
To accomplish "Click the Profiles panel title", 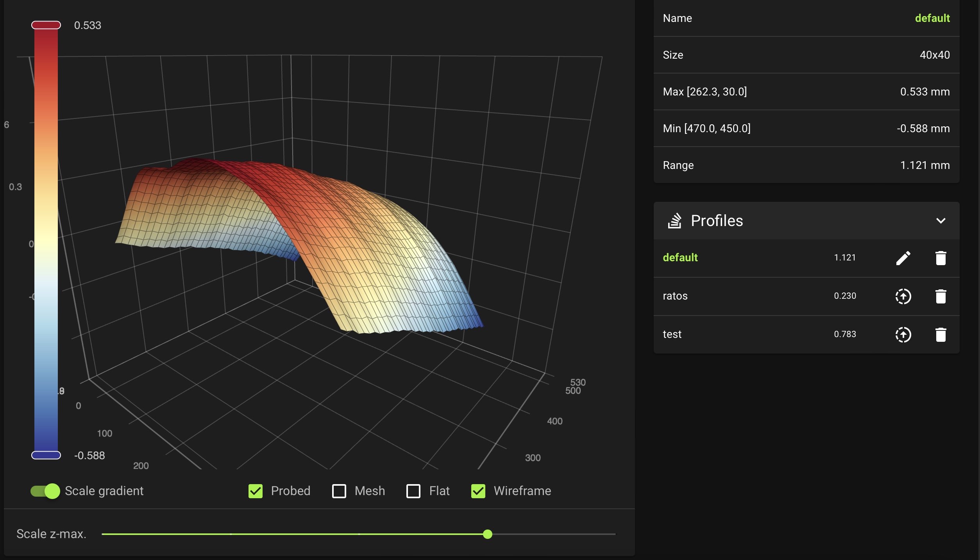I will [717, 221].
